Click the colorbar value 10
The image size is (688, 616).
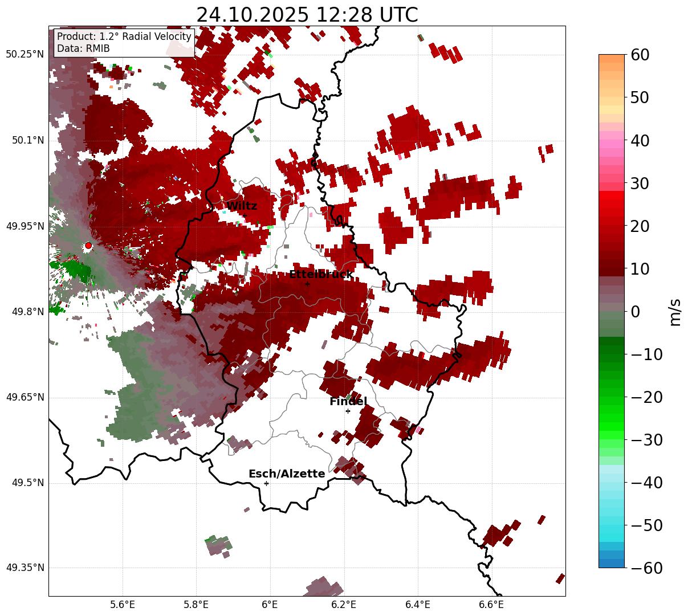click(x=639, y=268)
